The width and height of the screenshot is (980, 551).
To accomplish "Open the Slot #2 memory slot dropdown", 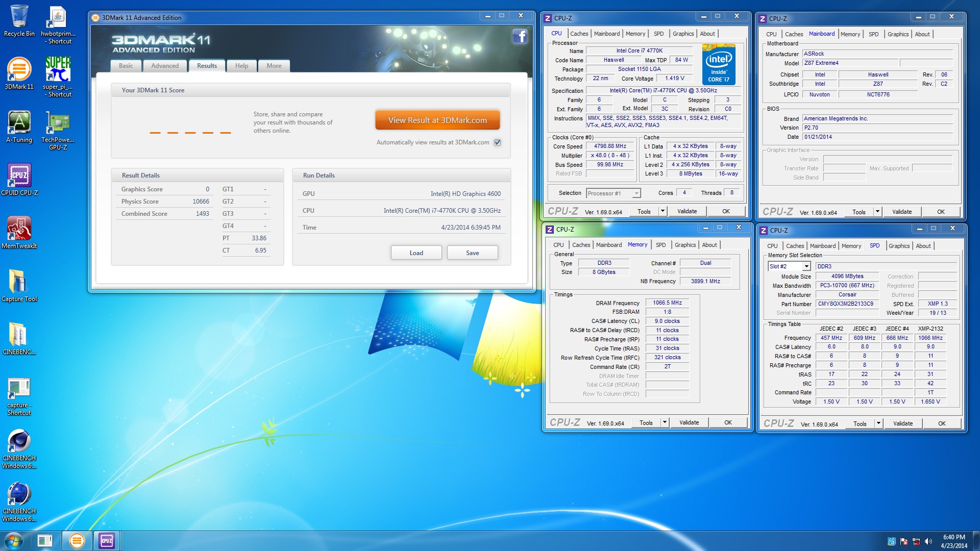I will [x=806, y=266].
